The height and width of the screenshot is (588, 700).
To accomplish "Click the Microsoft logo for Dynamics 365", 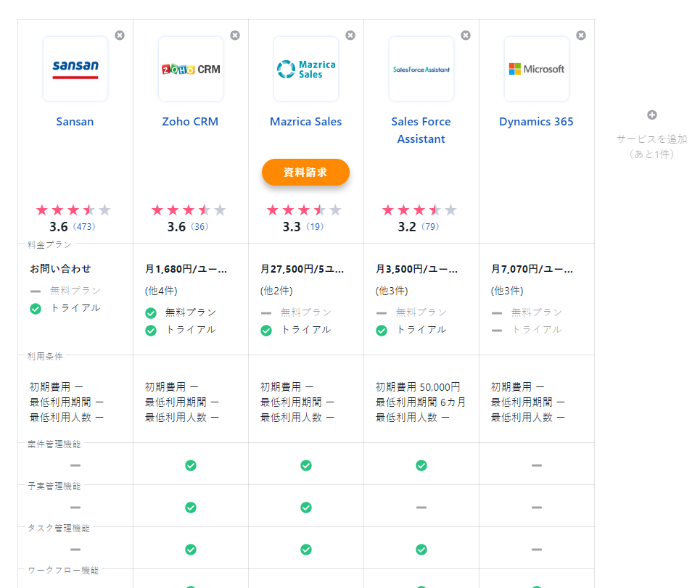I will tap(536, 67).
